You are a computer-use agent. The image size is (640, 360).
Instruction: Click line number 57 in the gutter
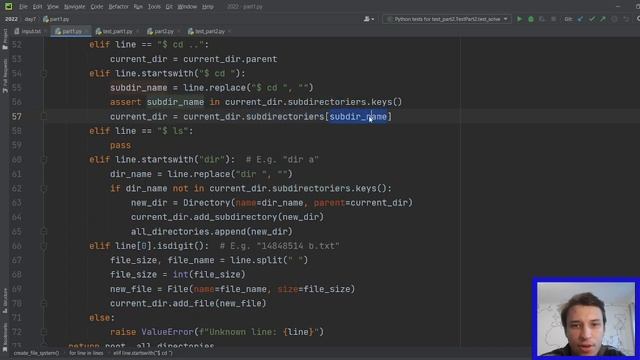17,117
